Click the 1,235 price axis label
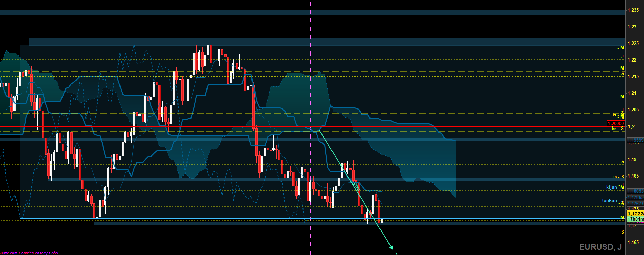644x255 pixels. (633, 10)
